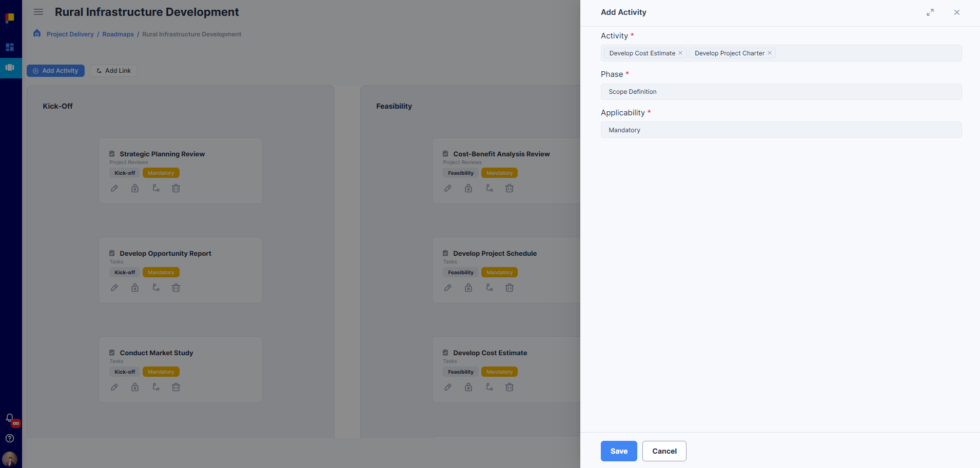Viewport: 980px width, 468px height.
Task: Click the Add Link button
Action: coord(113,70)
